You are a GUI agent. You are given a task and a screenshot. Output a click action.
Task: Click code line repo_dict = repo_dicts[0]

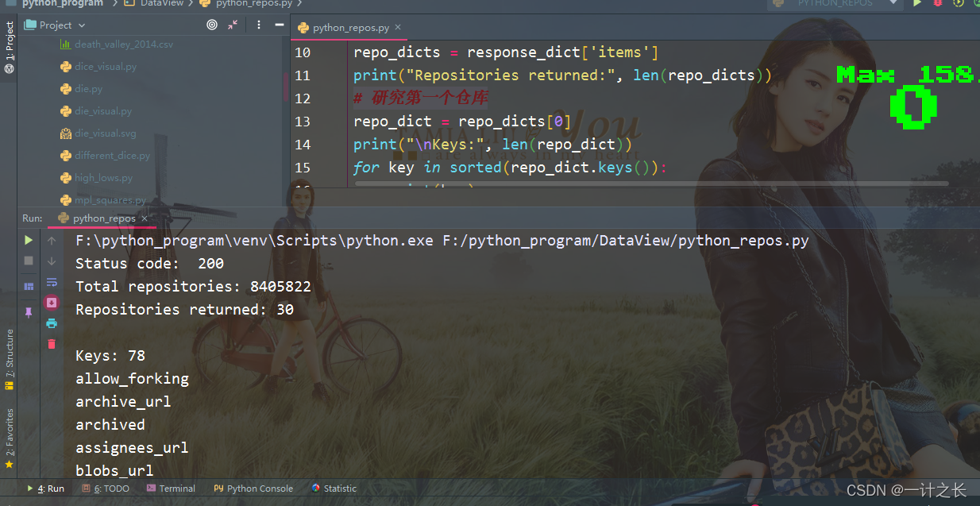point(462,122)
